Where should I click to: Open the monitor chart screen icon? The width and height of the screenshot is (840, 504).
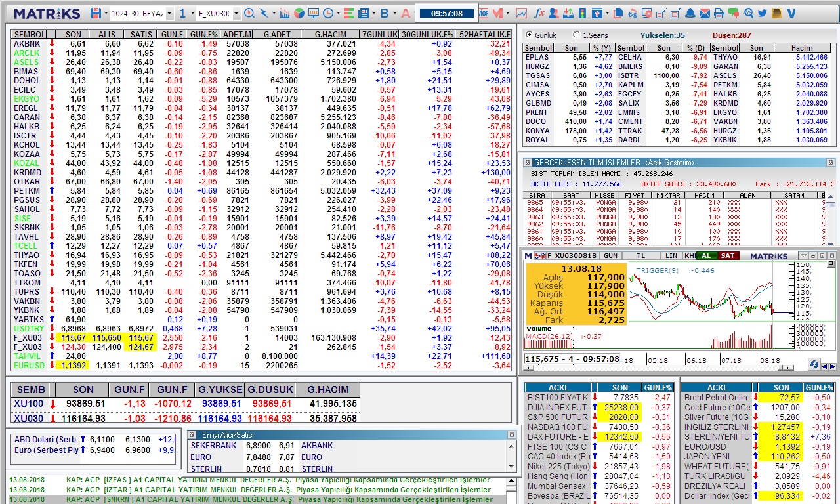(314, 13)
